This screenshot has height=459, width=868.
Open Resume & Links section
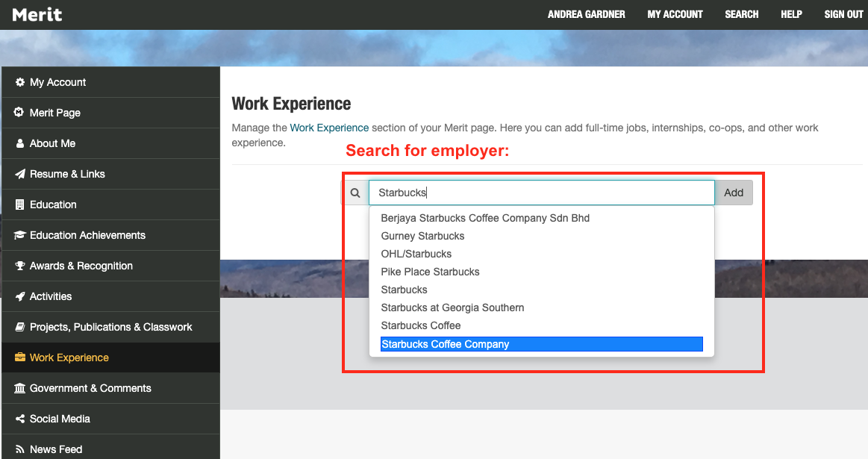click(110, 174)
